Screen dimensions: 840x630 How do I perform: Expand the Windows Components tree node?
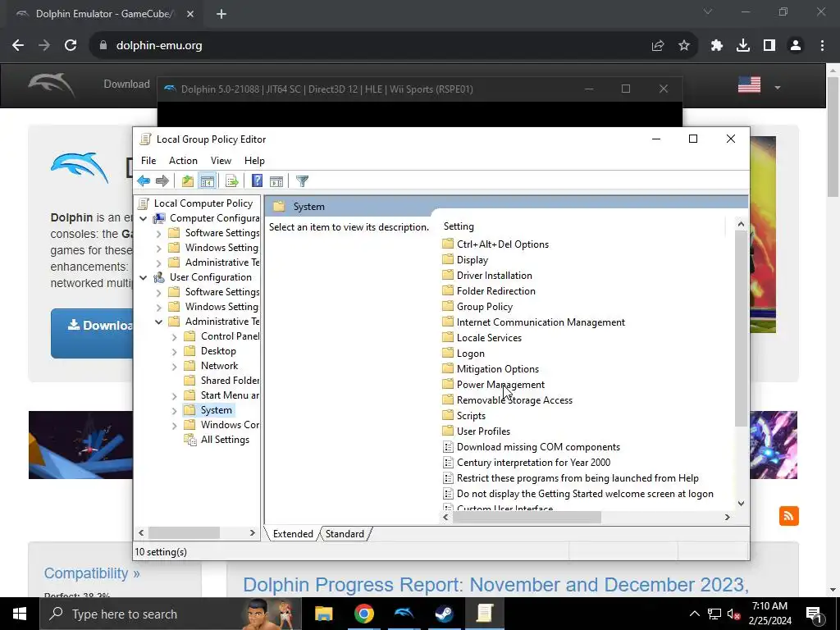(174, 426)
